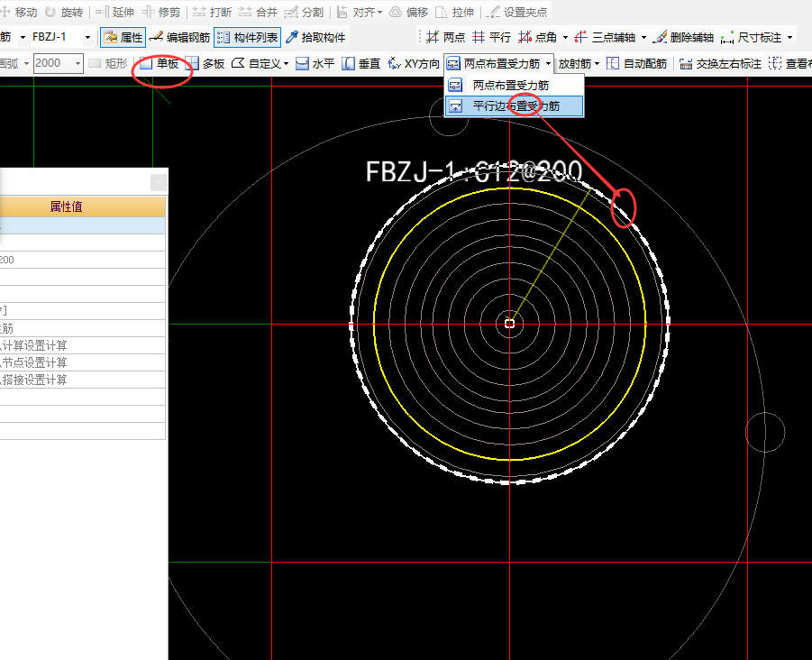Screen dimensions: 812x660
Task: Select 多板 multi slab mode
Action: tap(205, 63)
